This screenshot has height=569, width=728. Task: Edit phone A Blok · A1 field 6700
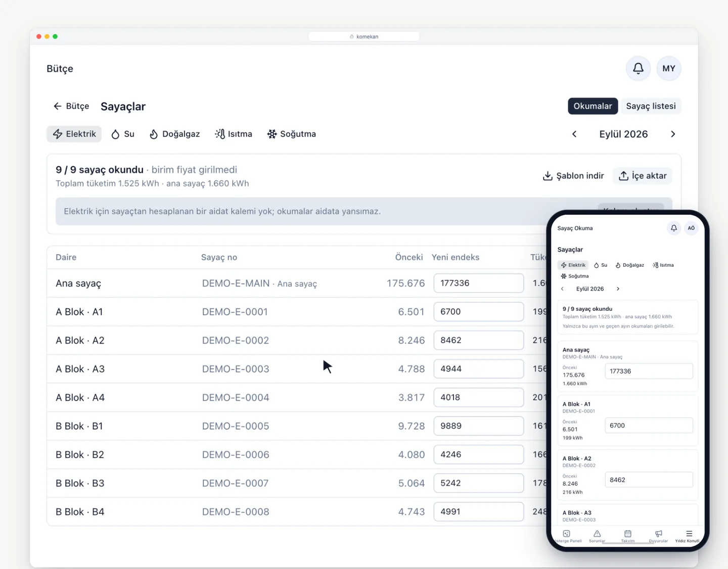click(x=649, y=425)
